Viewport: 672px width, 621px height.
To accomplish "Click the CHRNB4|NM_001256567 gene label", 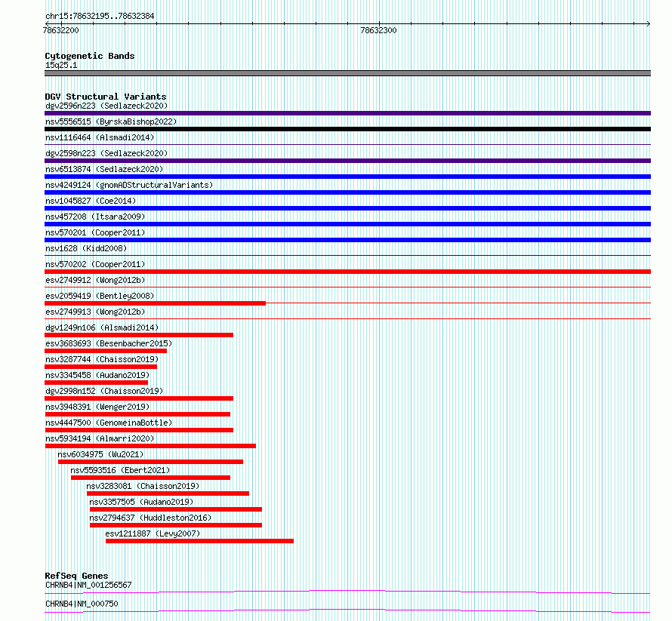I will click(x=88, y=585).
